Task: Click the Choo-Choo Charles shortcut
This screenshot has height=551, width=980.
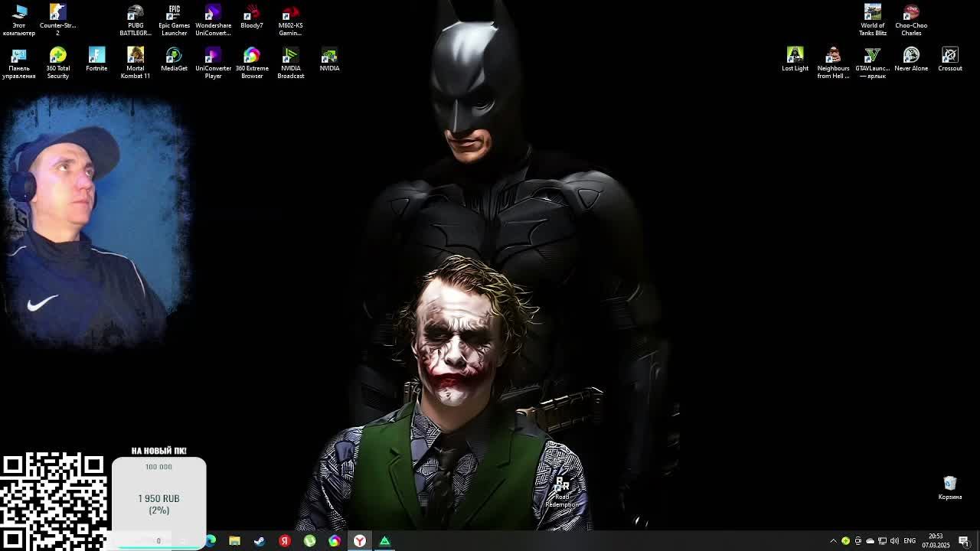Action: [x=911, y=20]
